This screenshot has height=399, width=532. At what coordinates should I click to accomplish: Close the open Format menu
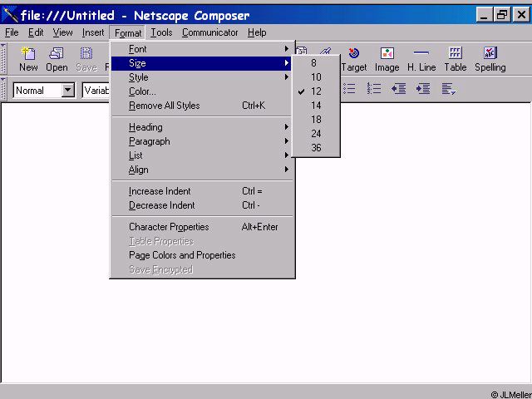point(127,33)
